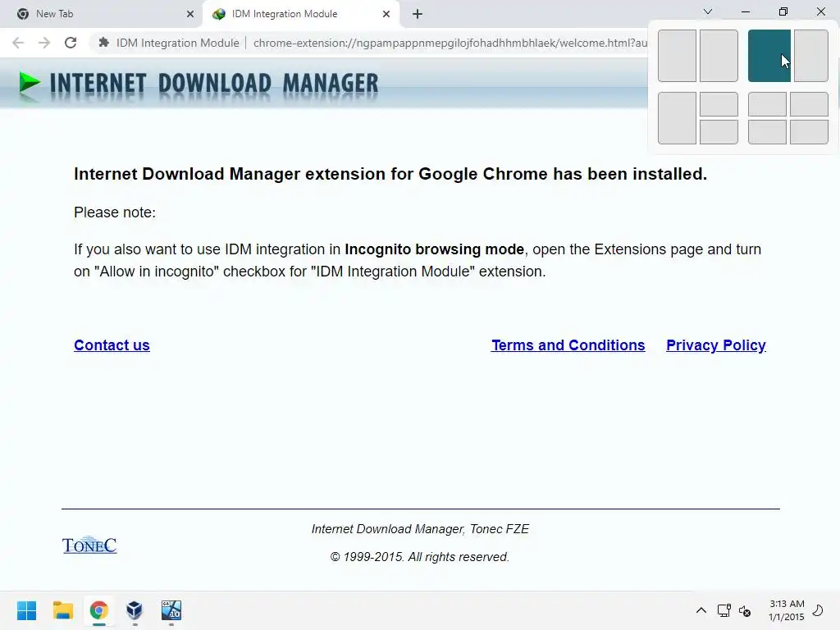Snap window to right half of first layout
Screen dimensions: 840x630
click(719, 56)
